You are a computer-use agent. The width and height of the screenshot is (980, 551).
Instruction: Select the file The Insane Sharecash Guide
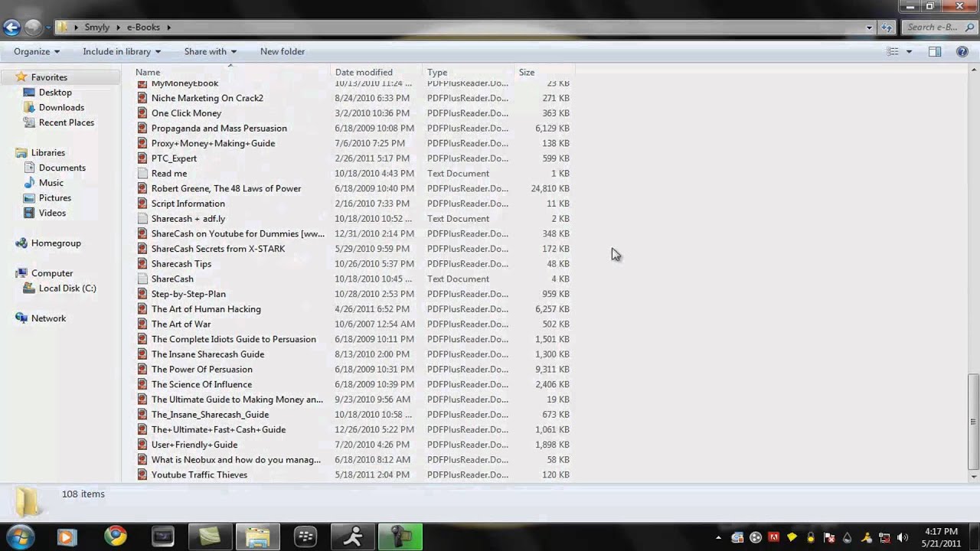point(207,354)
